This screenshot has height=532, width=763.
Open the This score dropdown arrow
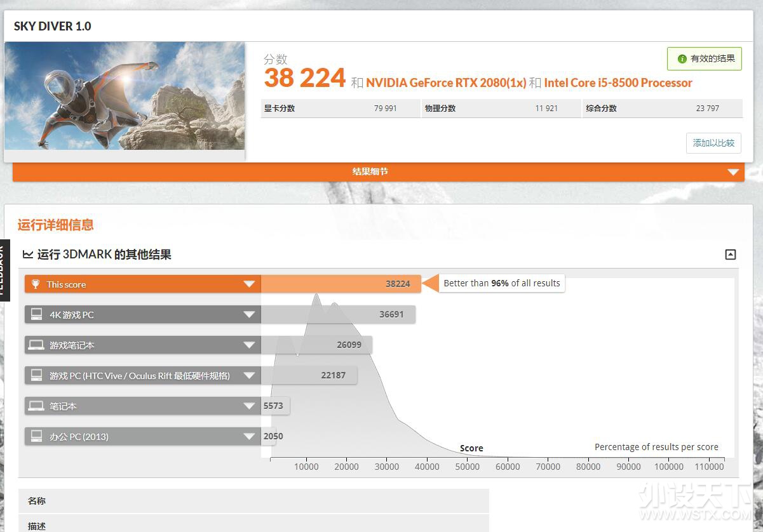click(x=249, y=284)
